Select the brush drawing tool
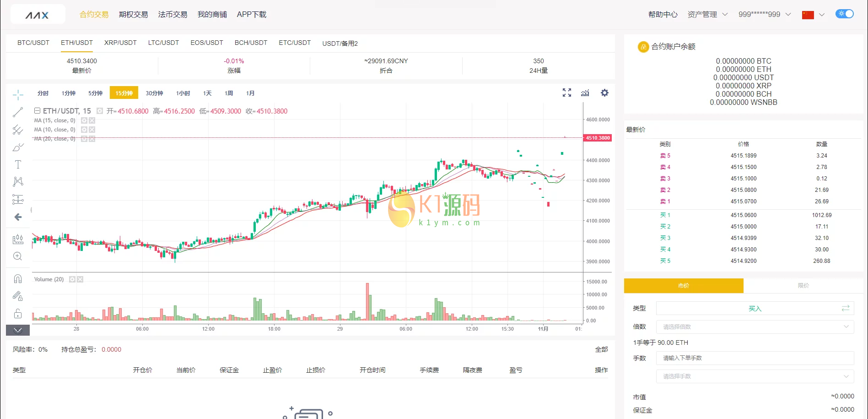The height and width of the screenshot is (419, 868). click(18, 147)
